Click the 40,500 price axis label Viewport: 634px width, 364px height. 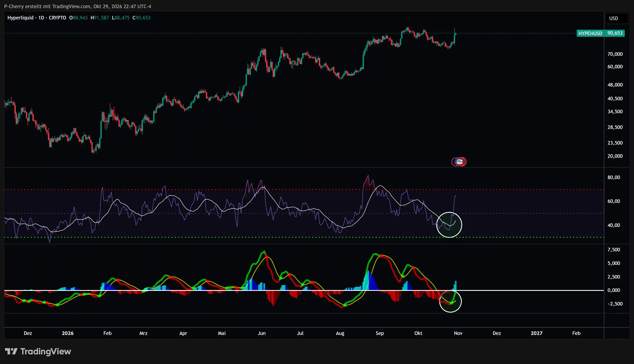coord(615,98)
